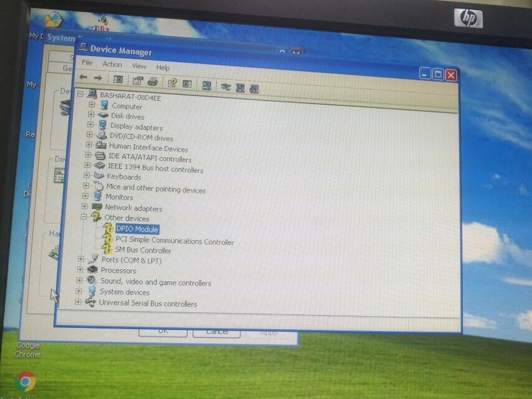Click the Keyboards category icon
The height and width of the screenshot is (399, 532).
[98, 175]
